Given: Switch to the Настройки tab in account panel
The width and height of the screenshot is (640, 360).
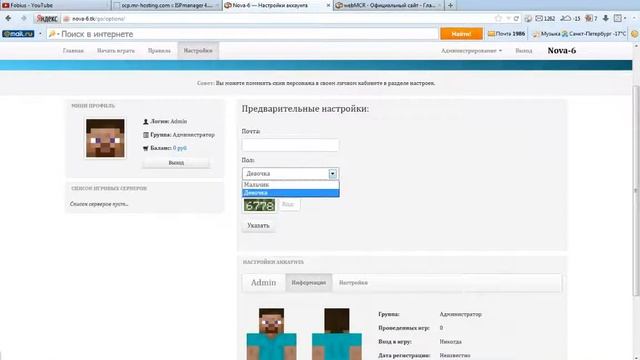Looking at the screenshot, I should 353,282.
